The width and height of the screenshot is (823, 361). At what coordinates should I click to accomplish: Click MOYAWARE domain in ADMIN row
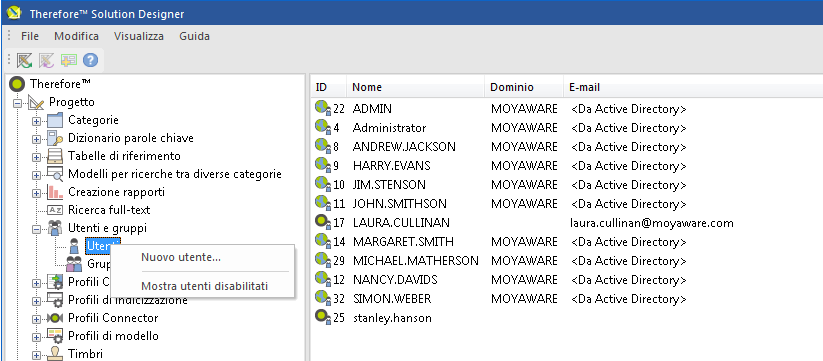(x=524, y=109)
